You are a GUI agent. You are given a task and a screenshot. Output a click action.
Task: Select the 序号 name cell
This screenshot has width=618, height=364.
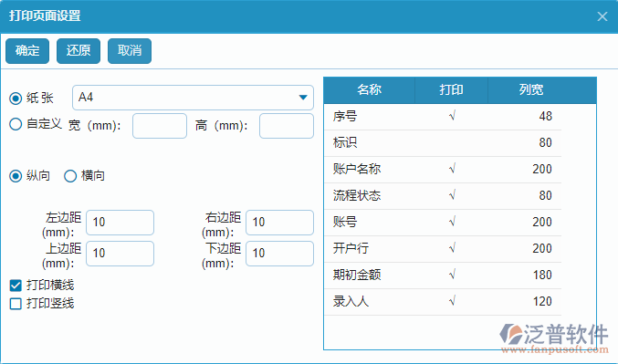coord(370,117)
